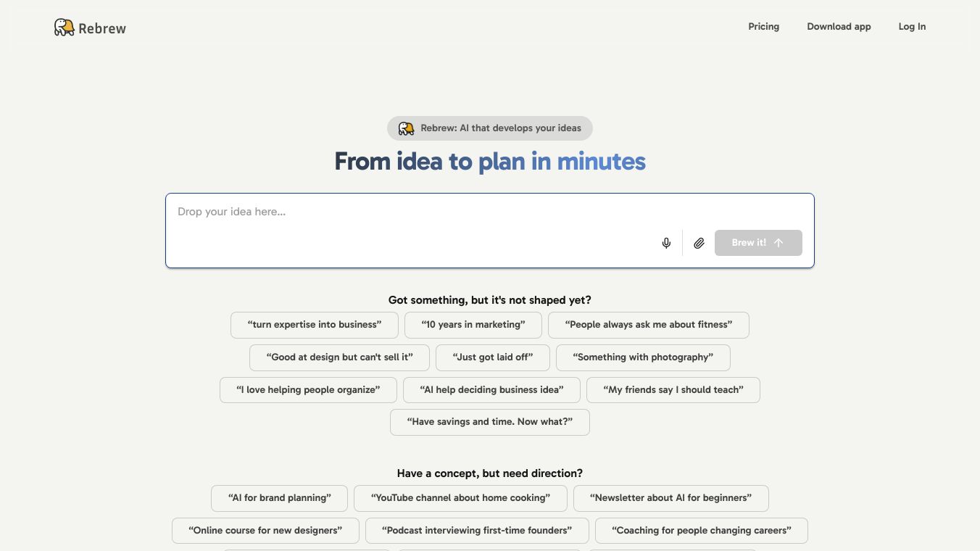Focus the 'Drop your idea here' input

(413, 212)
